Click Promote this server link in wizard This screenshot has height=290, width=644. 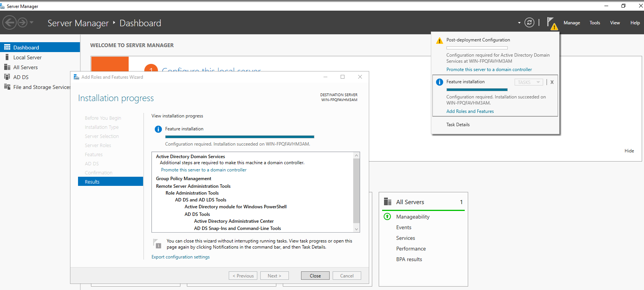[204, 170]
